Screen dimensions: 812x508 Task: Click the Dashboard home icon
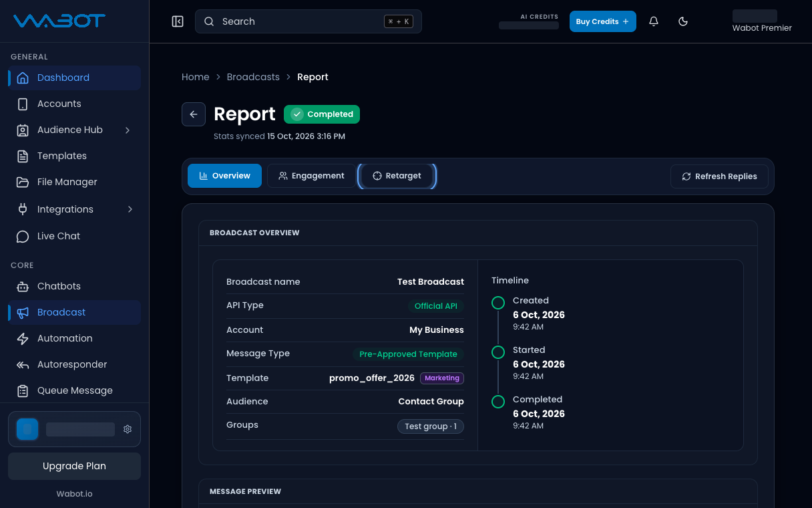click(23, 78)
